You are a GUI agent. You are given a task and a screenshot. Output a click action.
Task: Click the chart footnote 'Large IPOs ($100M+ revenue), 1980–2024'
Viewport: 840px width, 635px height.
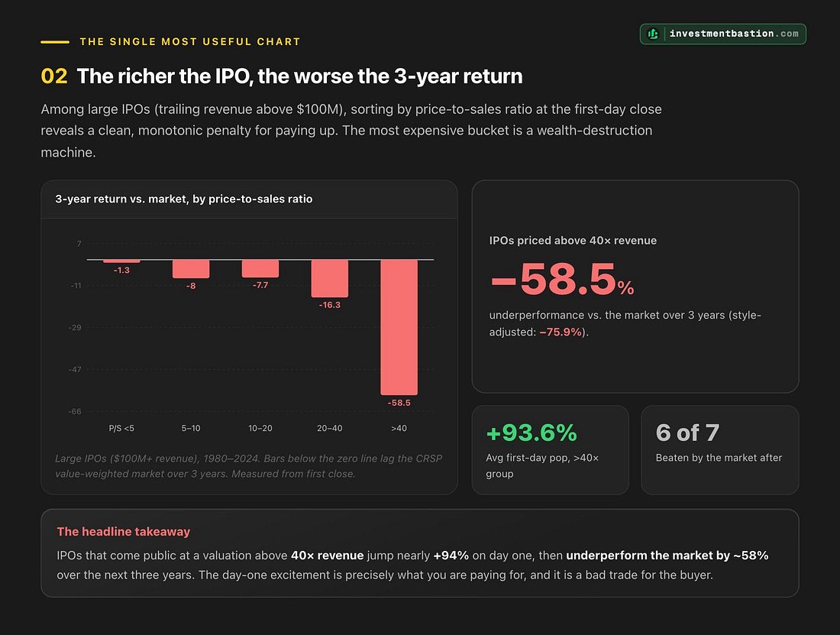coord(249,465)
